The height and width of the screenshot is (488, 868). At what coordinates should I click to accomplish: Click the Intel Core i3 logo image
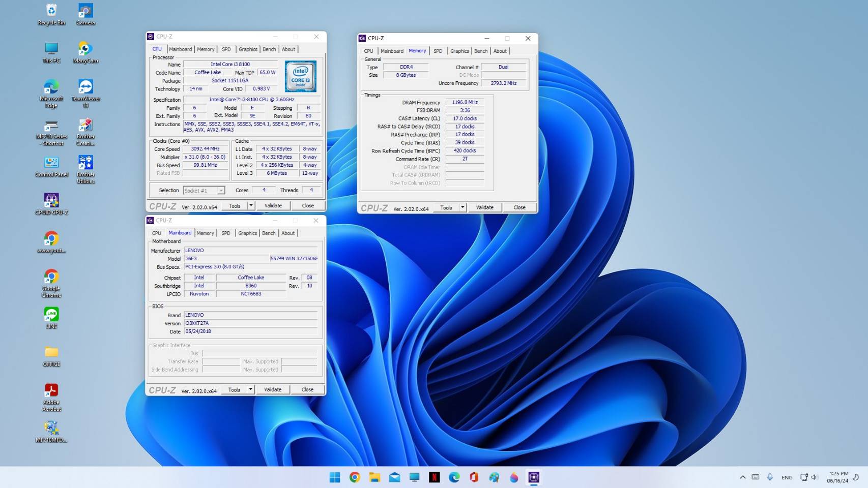pos(301,76)
